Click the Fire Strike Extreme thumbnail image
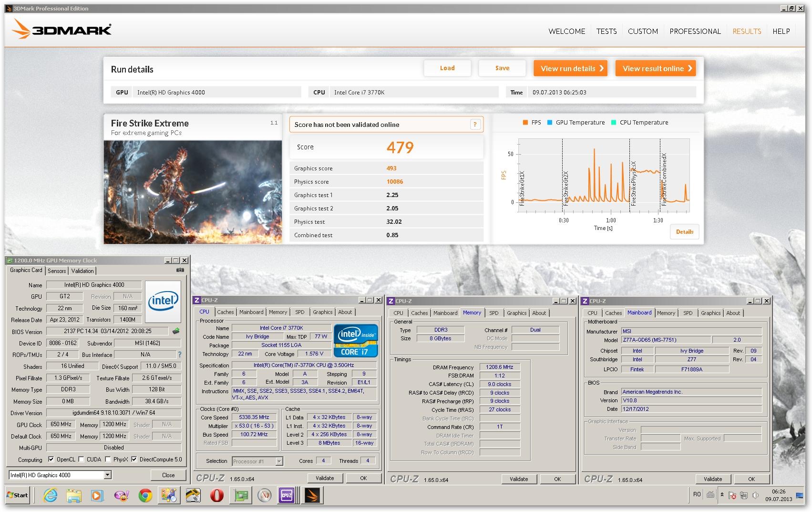This screenshot has height=512, width=812. 193,192
